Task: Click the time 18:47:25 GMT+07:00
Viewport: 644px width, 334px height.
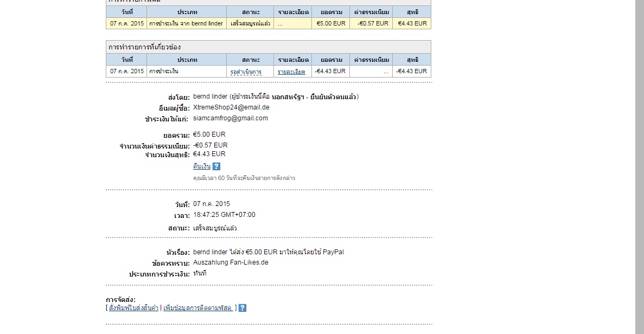Action: [x=224, y=215]
